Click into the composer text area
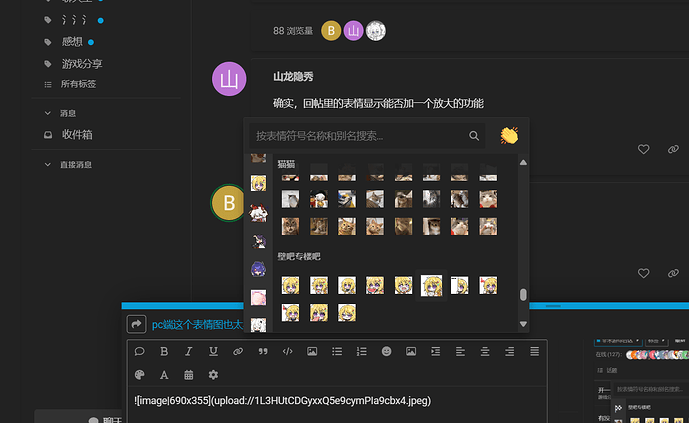This screenshot has height=423, width=689. (337, 405)
